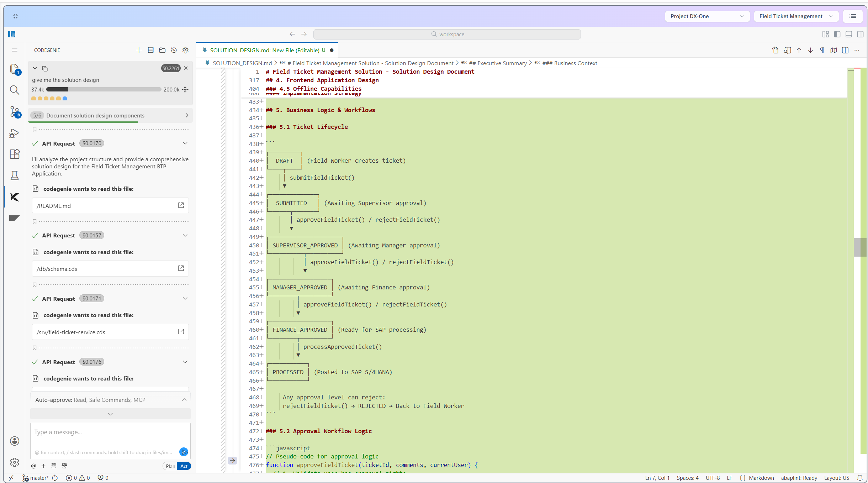The width and height of the screenshot is (868, 483).
Task: Select the SOLUTION_DESIGN.md editor tab
Action: pyautogui.click(x=265, y=50)
